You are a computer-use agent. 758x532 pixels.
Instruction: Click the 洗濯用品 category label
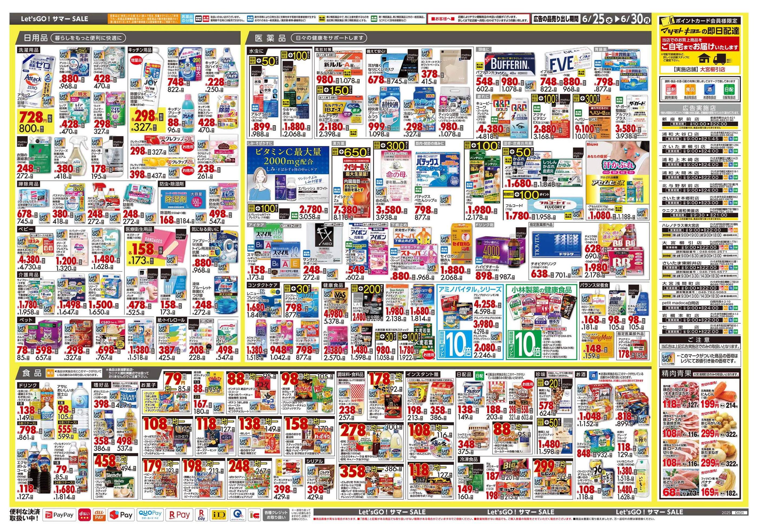29,50
